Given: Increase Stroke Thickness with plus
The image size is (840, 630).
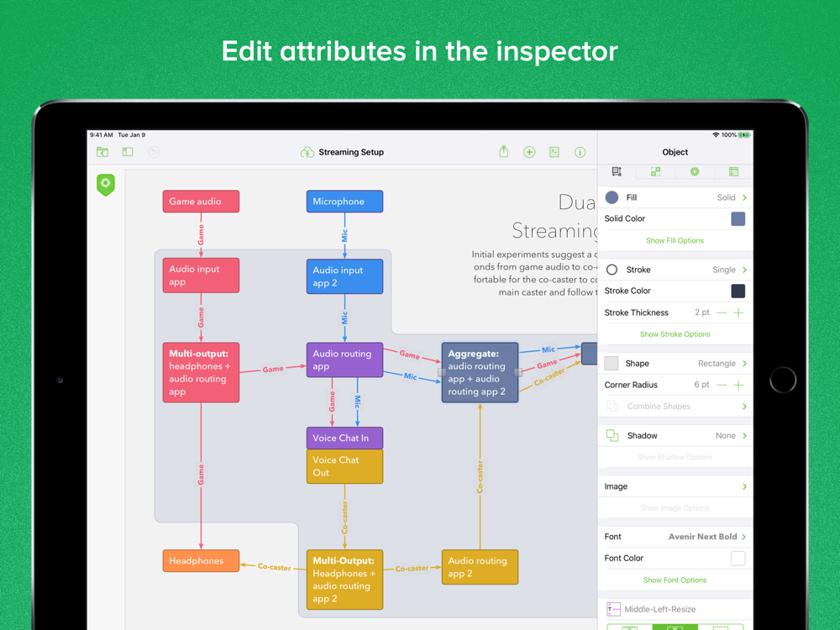Looking at the screenshot, I should [x=738, y=312].
